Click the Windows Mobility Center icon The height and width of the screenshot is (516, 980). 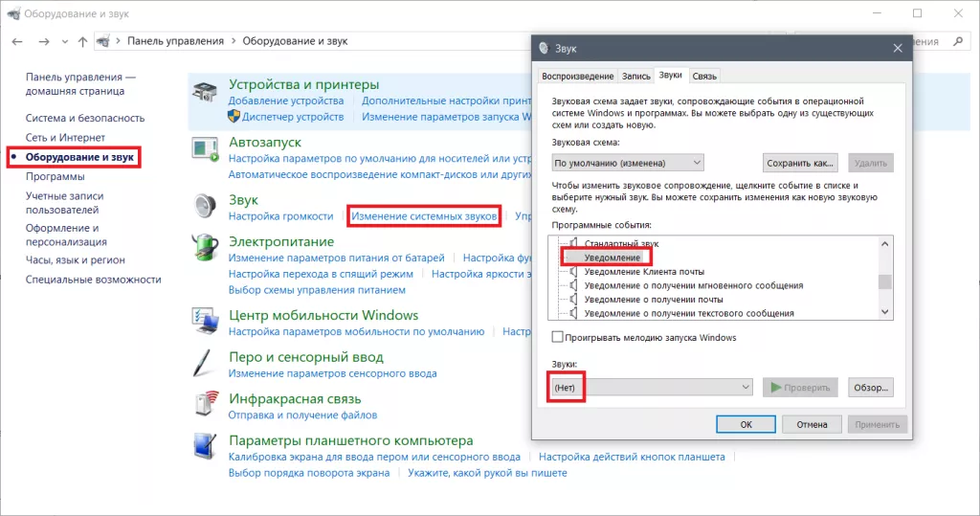click(x=205, y=321)
